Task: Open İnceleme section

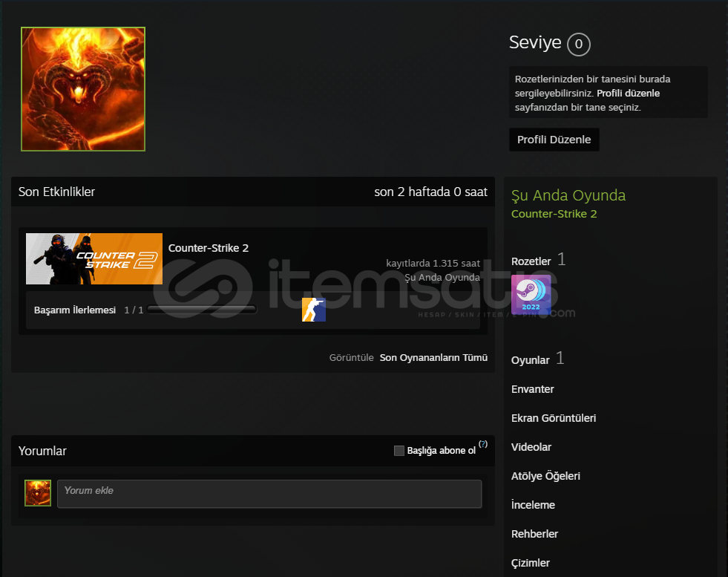Action: (x=533, y=505)
